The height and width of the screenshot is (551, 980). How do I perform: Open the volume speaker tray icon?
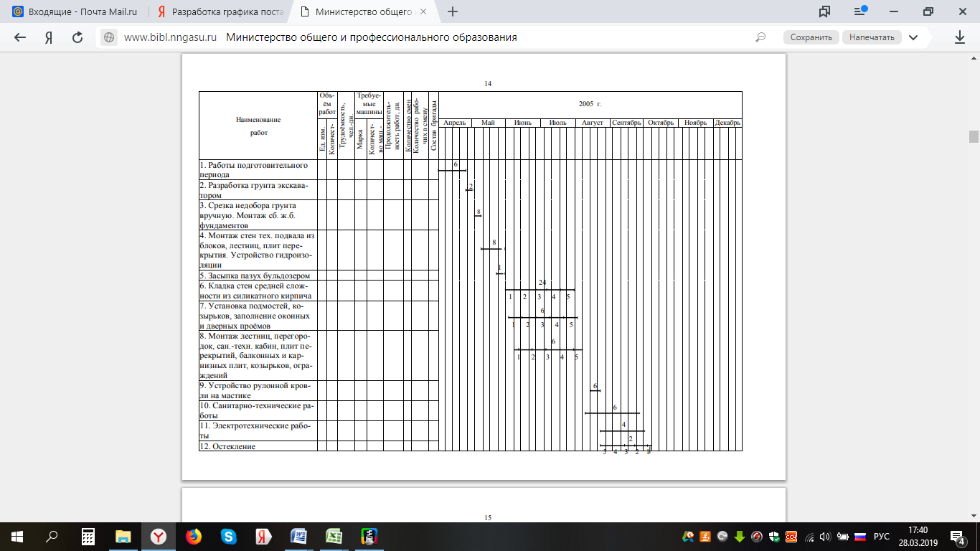point(826,536)
